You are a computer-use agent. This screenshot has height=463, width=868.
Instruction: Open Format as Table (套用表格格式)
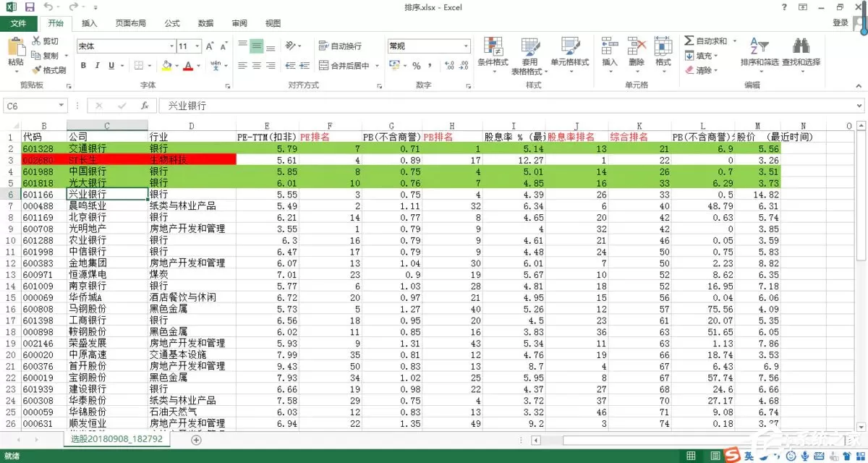(x=529, y=56)
